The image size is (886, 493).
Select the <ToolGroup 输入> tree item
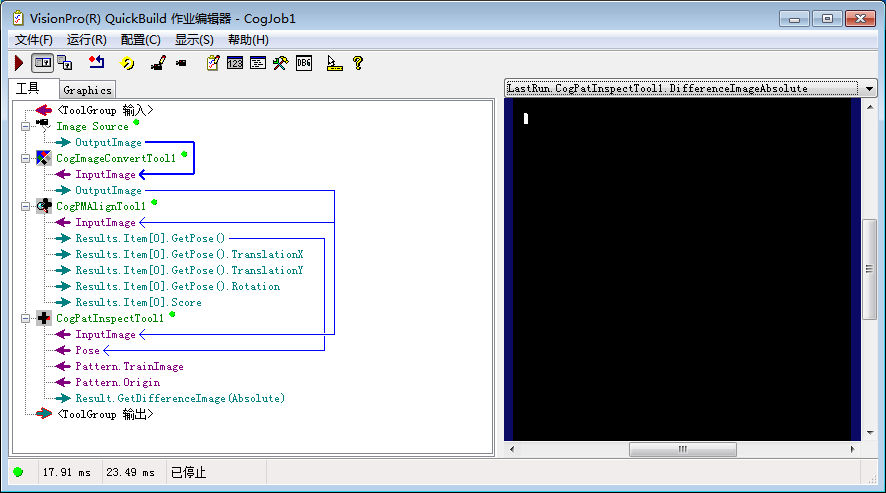click(x=105, y=110)
